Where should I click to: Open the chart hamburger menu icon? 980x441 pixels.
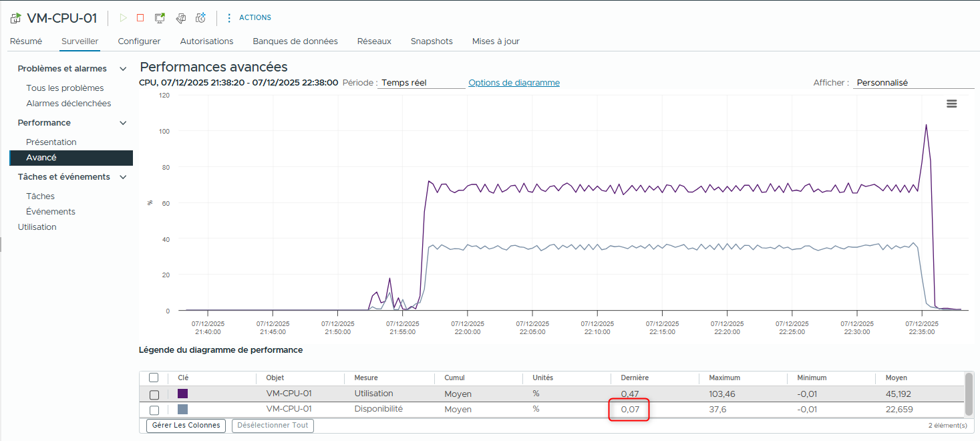pos(952,104)
